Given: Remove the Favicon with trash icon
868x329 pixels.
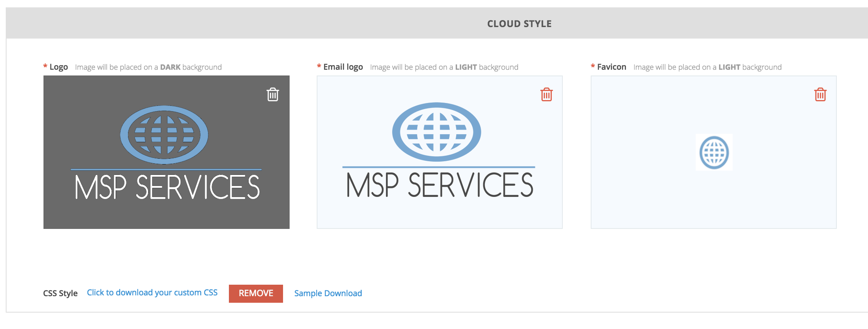Looking at the screenshot, I should click(820, 94).
